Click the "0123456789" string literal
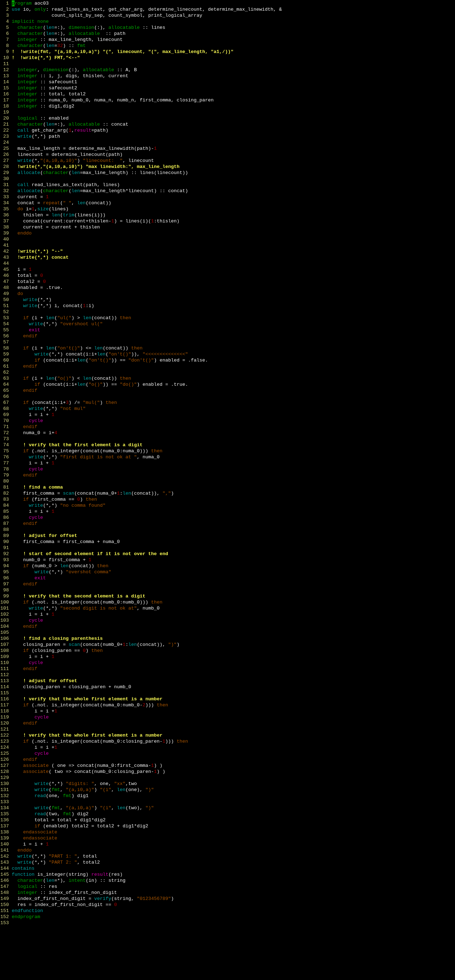Screen dimensions: 455x980 154,899
